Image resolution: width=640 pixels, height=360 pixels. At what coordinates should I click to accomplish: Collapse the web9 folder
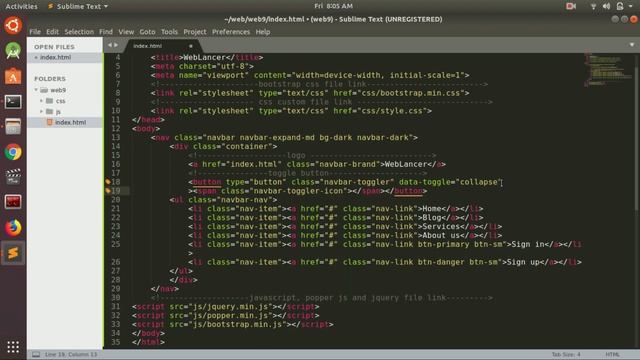tap(36, 90)
